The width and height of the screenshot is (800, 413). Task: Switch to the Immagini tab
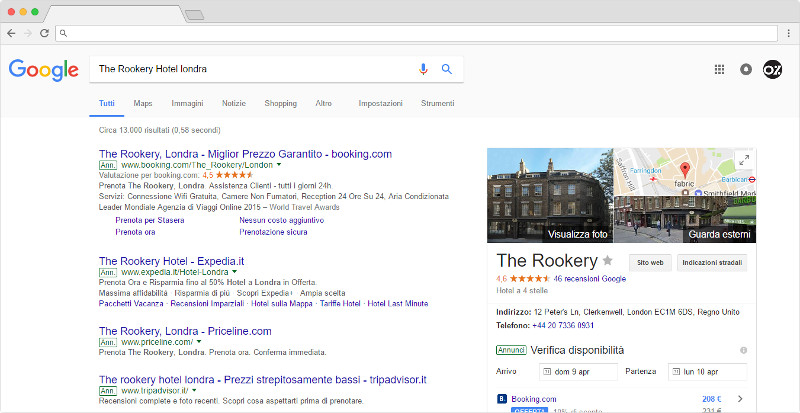point(187,104)
